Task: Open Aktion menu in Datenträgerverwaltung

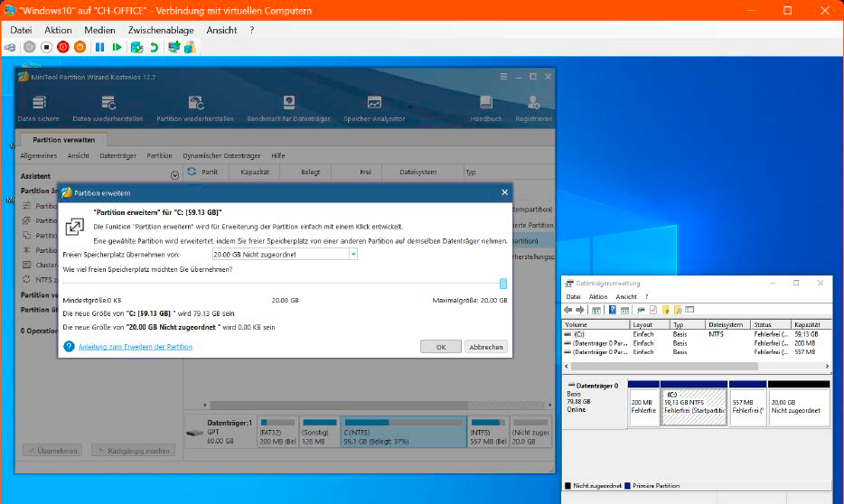Action: click(x=597, y=296)
